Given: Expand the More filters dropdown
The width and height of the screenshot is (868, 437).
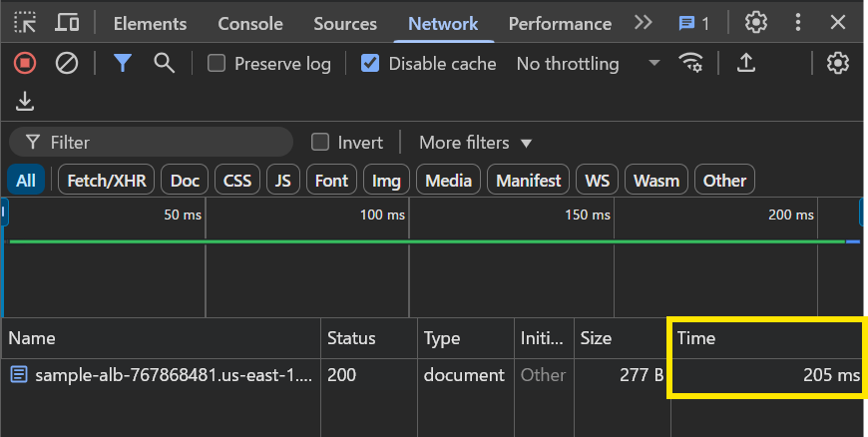Looking at the screenshot, I should (x=476, y=143).
